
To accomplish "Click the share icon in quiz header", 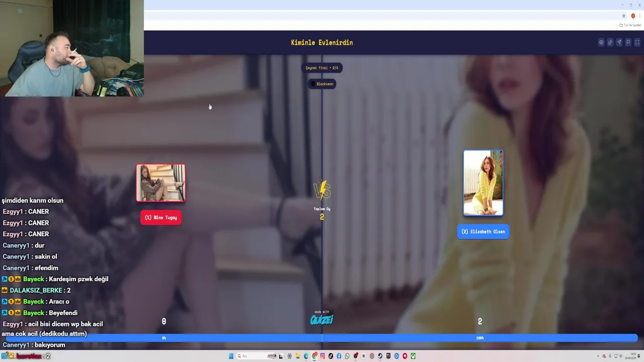I will [x=610, y=42].
